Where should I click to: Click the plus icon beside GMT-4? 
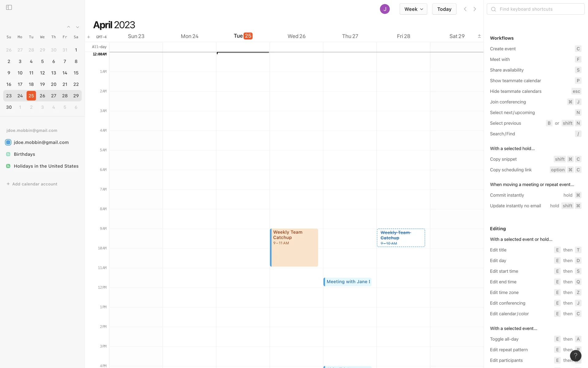89,37
